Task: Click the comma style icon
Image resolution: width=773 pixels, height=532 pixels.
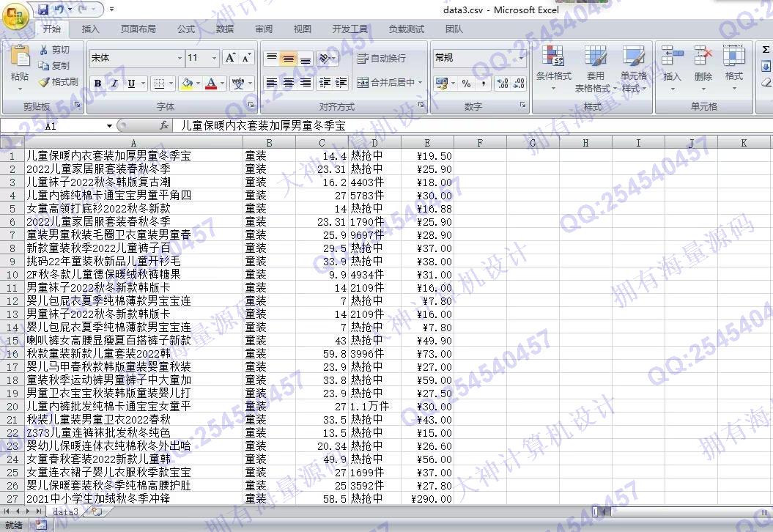Action: click(x=484, y=84)
